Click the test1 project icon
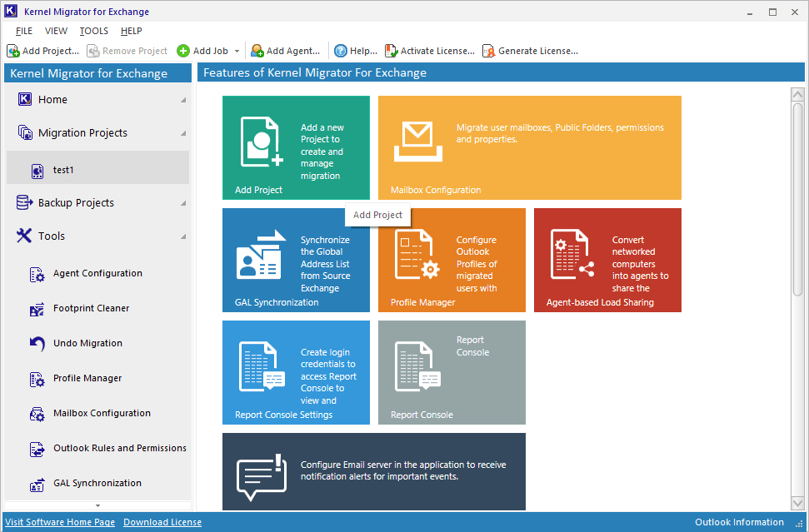This screenshot has height=532, width=809. [x=37, y=171]
